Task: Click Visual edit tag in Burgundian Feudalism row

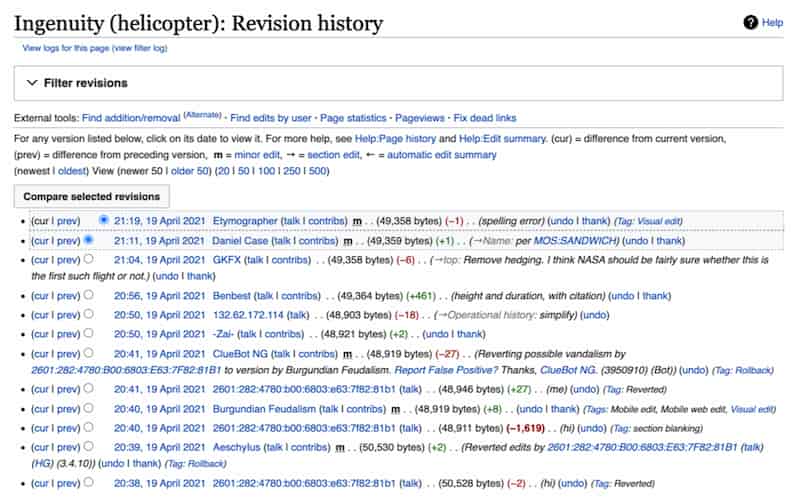Action: click(752, 409)
